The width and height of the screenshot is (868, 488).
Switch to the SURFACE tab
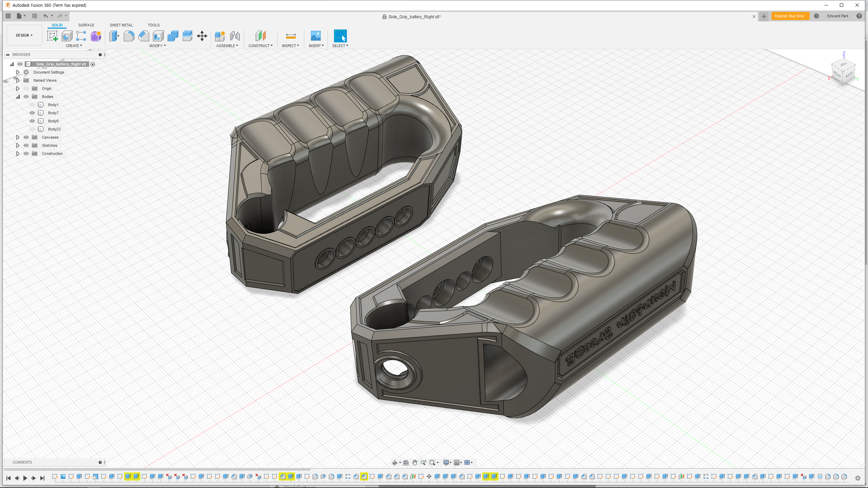coord(86,25)
